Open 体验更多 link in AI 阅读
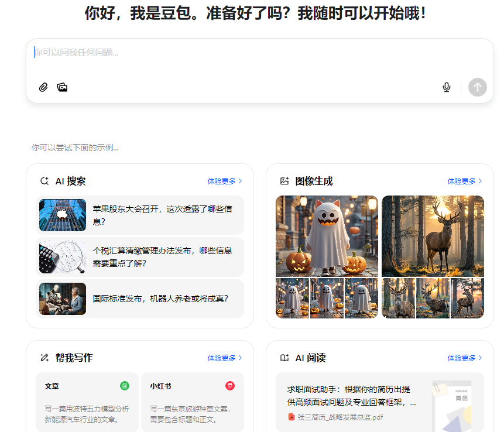 pos(465,358)
